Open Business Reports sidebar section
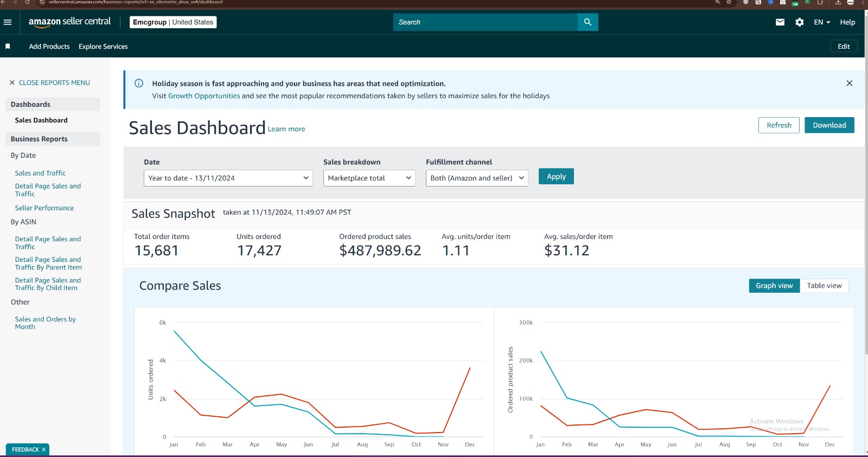 coord(53,139)
